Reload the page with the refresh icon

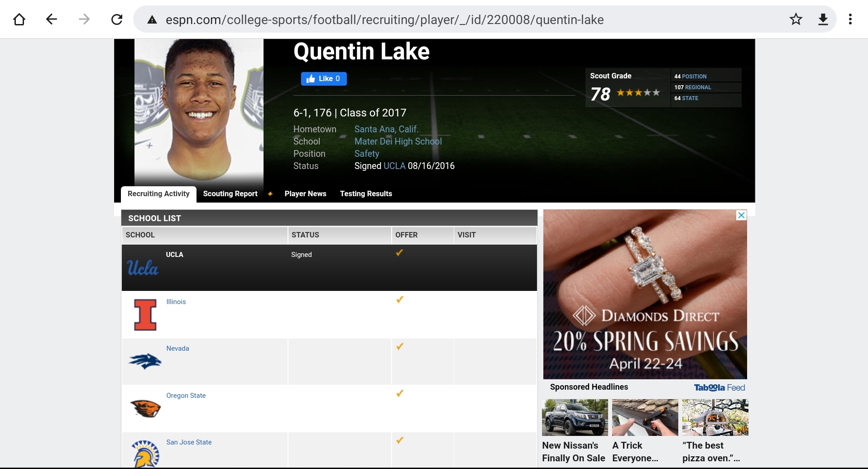(x=117, y=19)
